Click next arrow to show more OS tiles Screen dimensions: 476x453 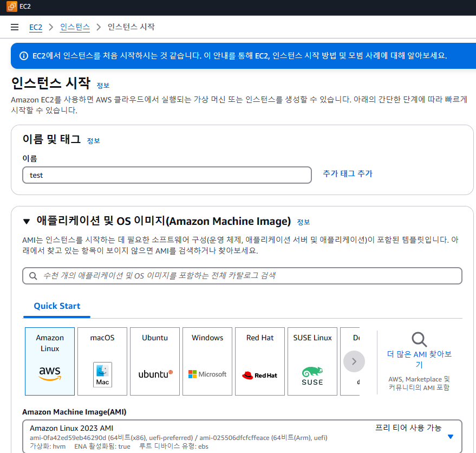[354, 361]
